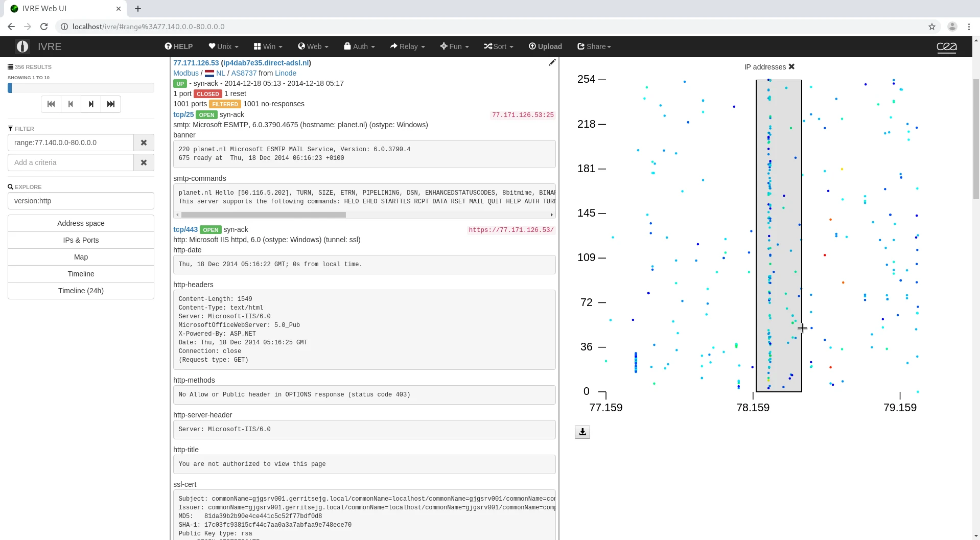The image size is (980, 540).
Task: Open the Map view
Action: [81, 257]
